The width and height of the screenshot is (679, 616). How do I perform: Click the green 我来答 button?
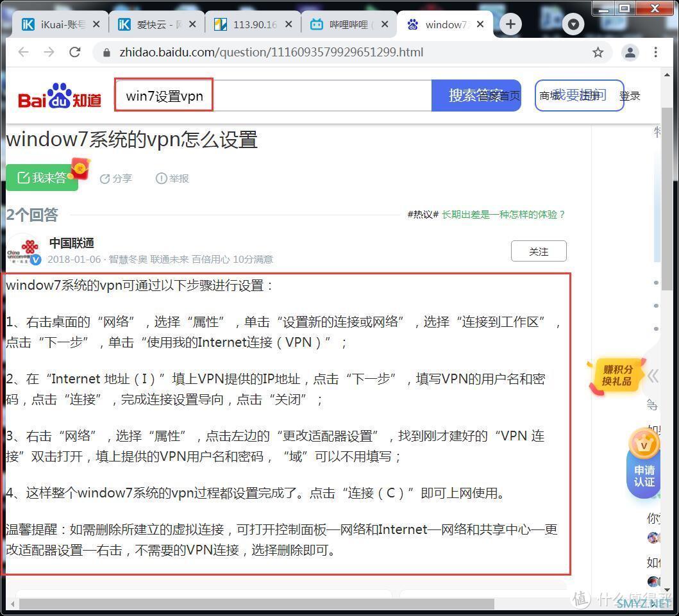click(42, 178)
